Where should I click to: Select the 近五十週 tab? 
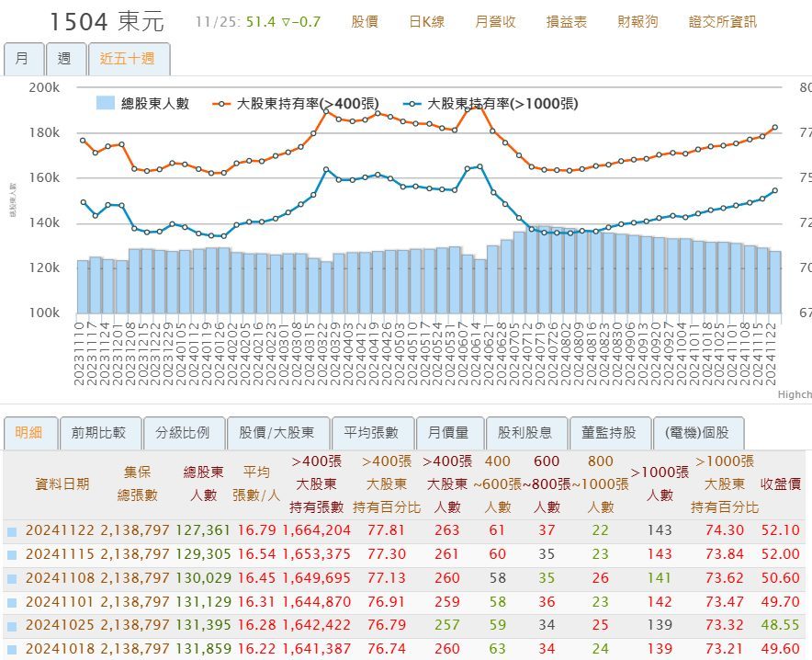[x=129, y=59]
